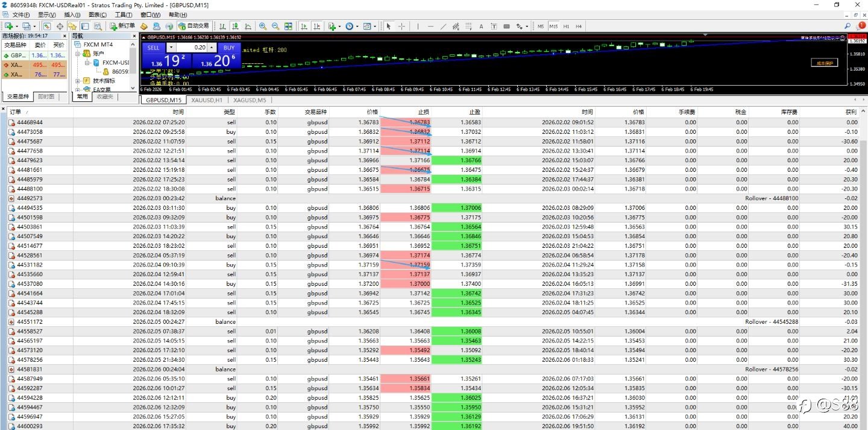Screen dimensions: 868x430
Task: Open the search magnifier at top right
Action: 848,27
